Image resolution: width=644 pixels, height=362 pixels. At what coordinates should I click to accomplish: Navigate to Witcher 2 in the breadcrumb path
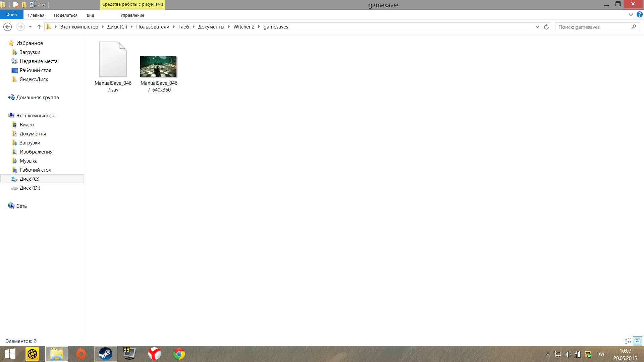coord(244,27)
